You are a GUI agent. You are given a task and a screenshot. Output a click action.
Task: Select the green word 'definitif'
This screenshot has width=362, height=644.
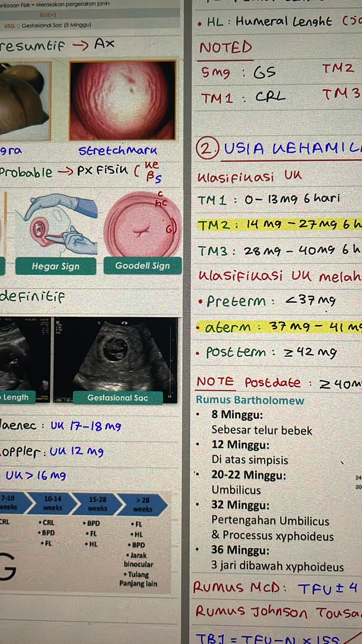click(x=32, y=297)
